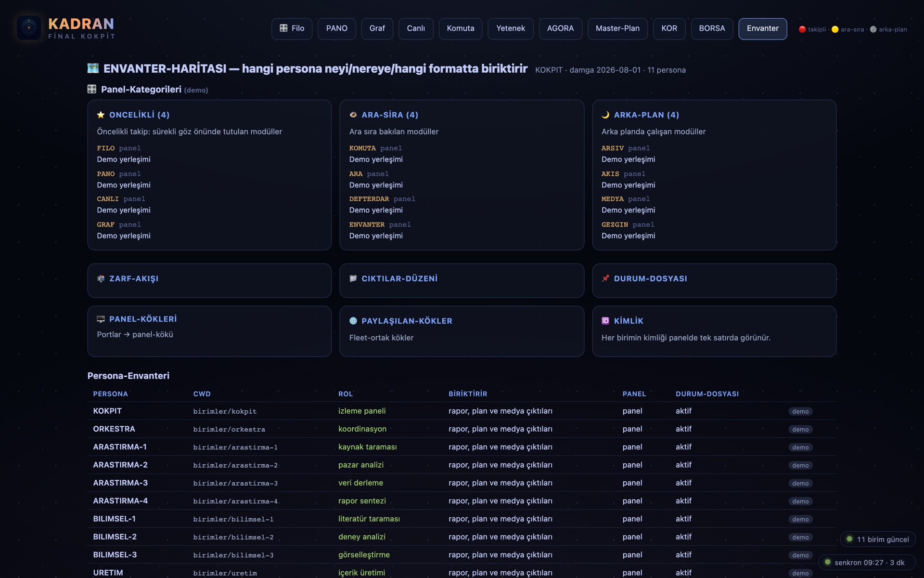
Task: Switch to the Graf tab
Action: pos(377,28)
